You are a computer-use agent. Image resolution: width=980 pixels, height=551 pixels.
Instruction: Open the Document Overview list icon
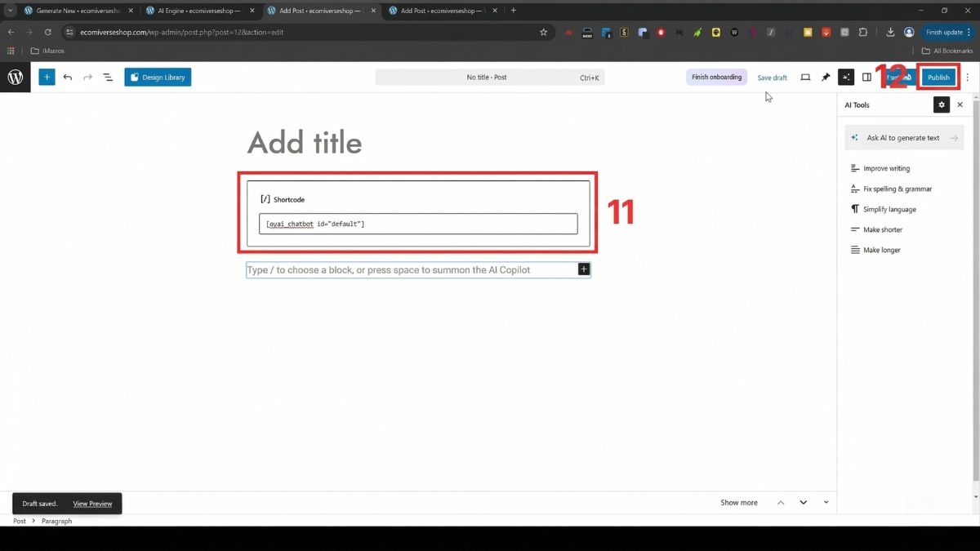click(x=108, y=78)
